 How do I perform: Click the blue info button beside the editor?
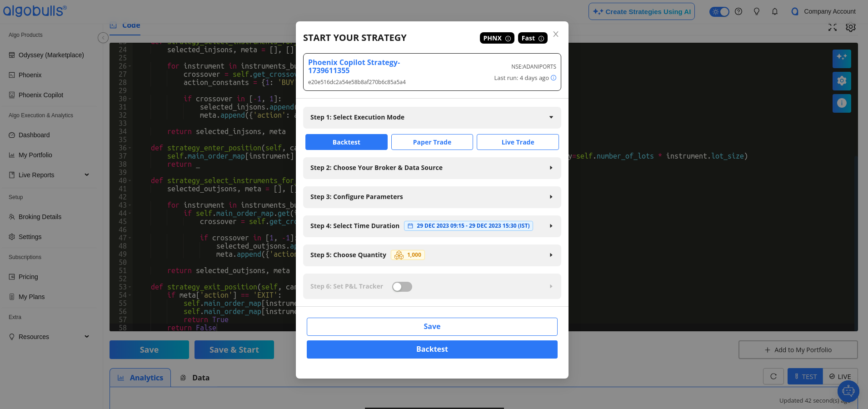(842, 103)
